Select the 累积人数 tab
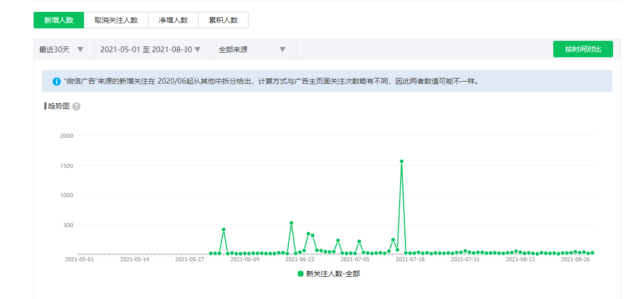Image resolution: width=644 pixels, height=299 pixels. coord(223,20)
